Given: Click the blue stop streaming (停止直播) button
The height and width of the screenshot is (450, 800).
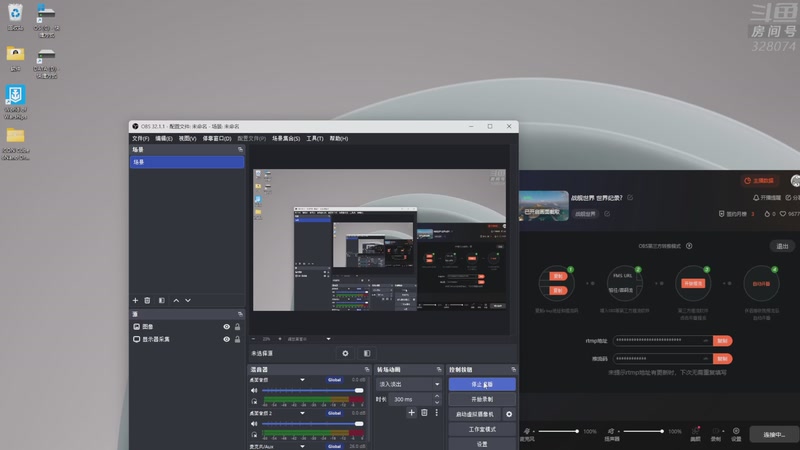Looking at the screenshot, I should [482, 384].
